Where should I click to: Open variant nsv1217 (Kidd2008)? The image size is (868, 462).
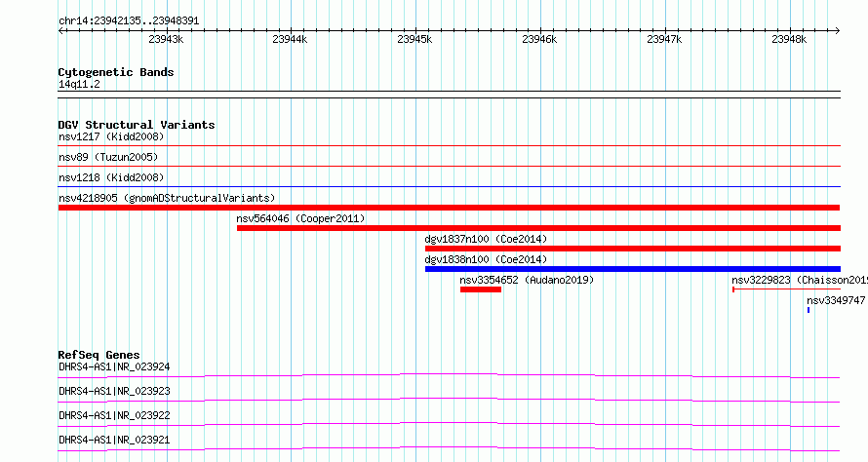(x=111, y=136)
